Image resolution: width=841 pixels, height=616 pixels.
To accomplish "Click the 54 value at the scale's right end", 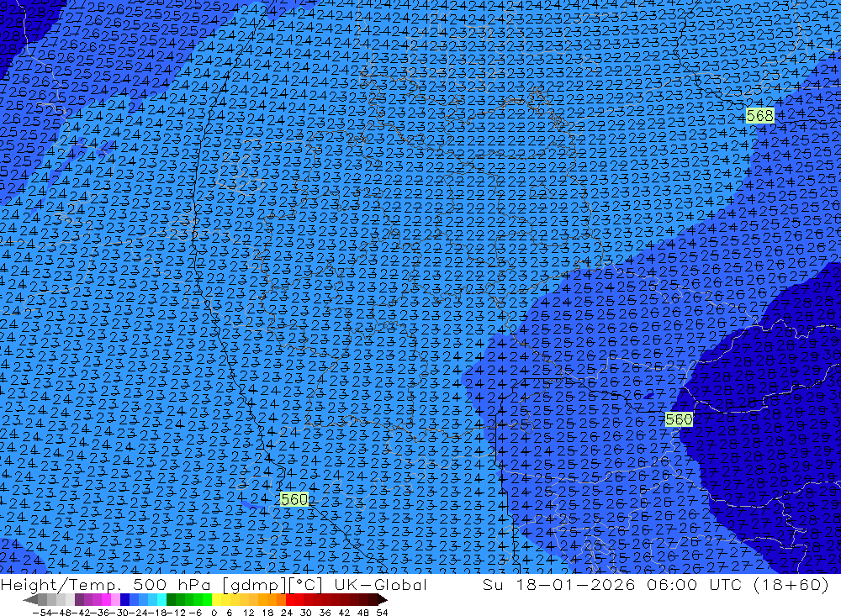I will (x=382, y=613).
